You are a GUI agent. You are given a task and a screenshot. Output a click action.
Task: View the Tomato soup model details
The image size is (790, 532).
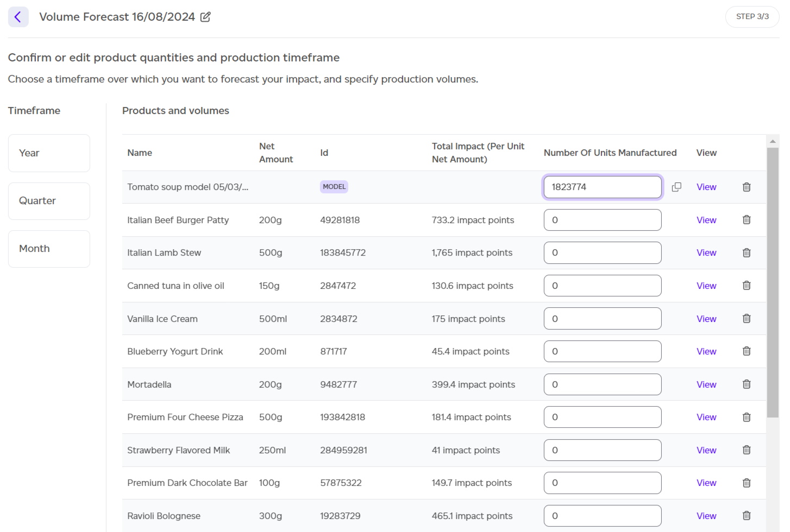706,187
